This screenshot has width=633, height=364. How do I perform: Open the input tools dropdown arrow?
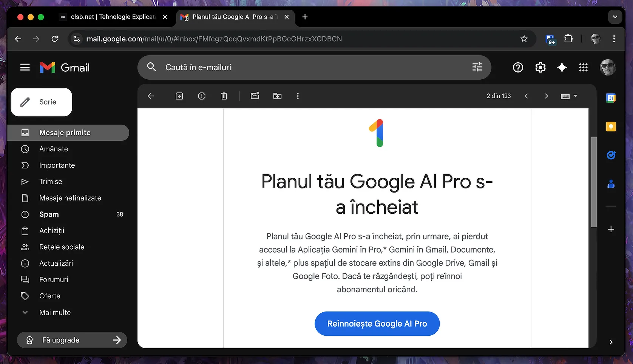[x=575, y=96]
